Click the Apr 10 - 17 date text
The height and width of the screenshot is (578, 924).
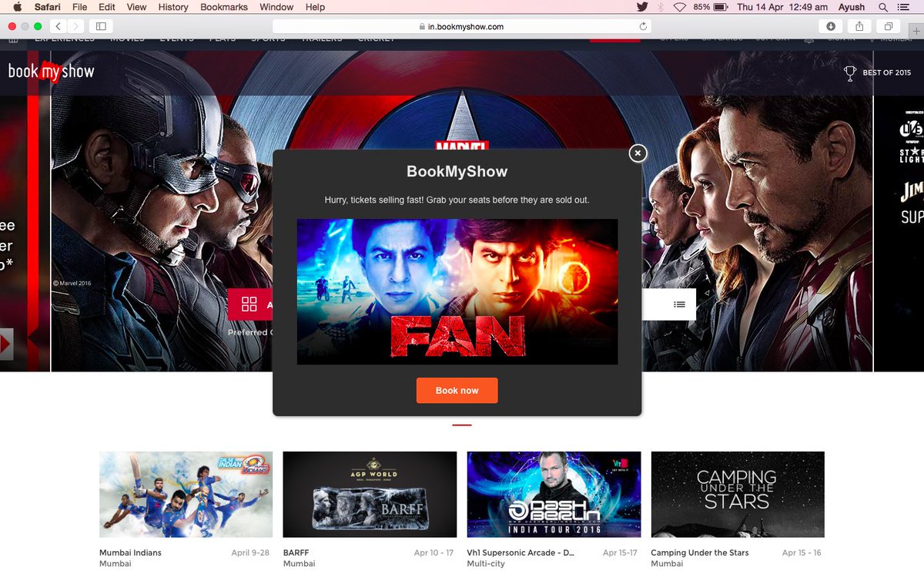pos(434,553)
